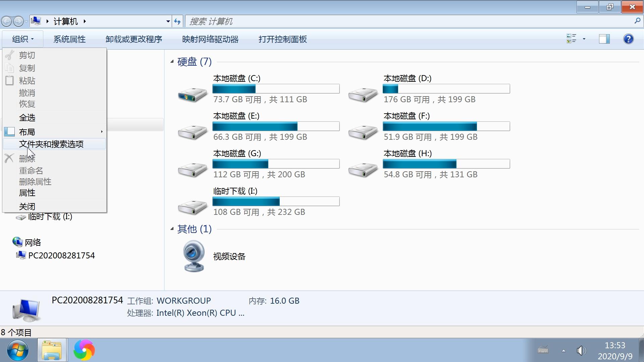
Task: Click 映射网络驱动器 in the toolbar
Action: click(210, 39)
